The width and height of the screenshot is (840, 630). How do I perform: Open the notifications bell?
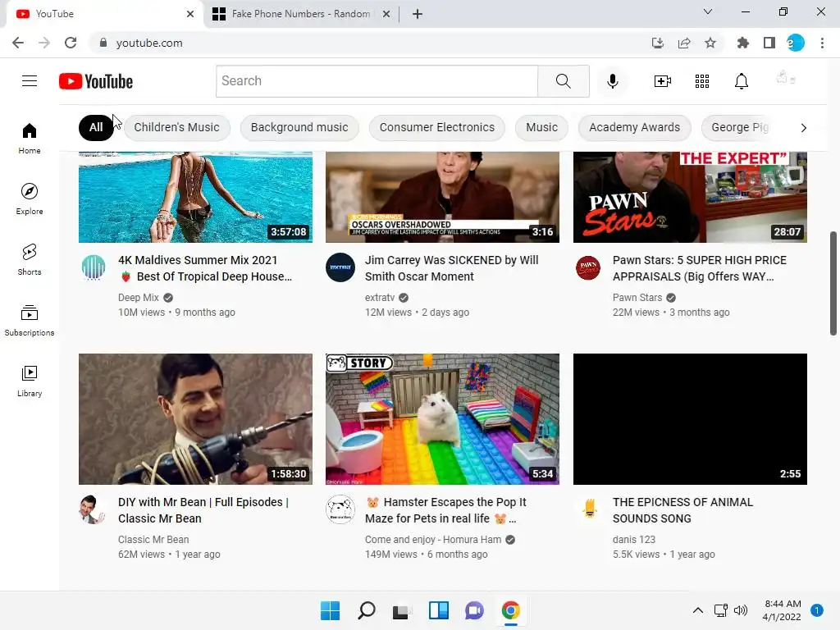click(x=742, y=81)
